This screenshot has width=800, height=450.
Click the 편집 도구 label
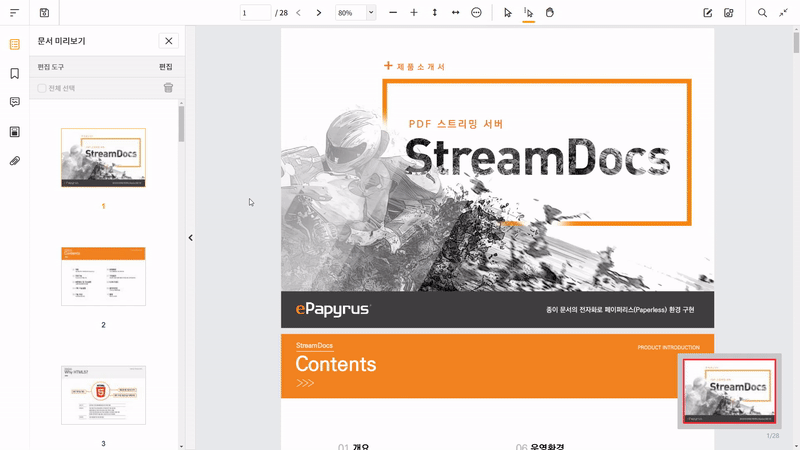tap(51, 67)
